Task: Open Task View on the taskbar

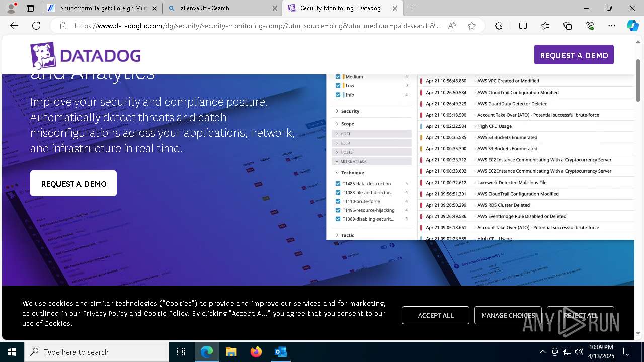Action: pyautogui.click(x=181, y=352)
